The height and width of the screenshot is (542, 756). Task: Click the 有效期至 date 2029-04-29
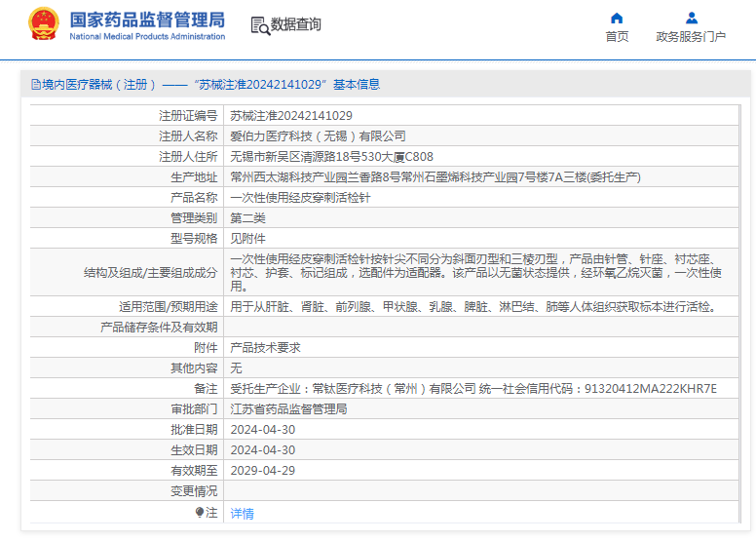tap(262, 471)
